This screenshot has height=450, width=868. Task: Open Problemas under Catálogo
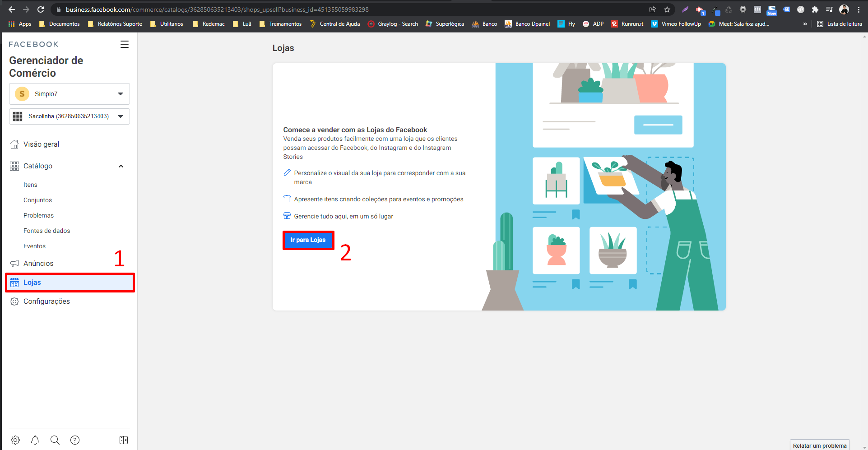tap(38, 215)
